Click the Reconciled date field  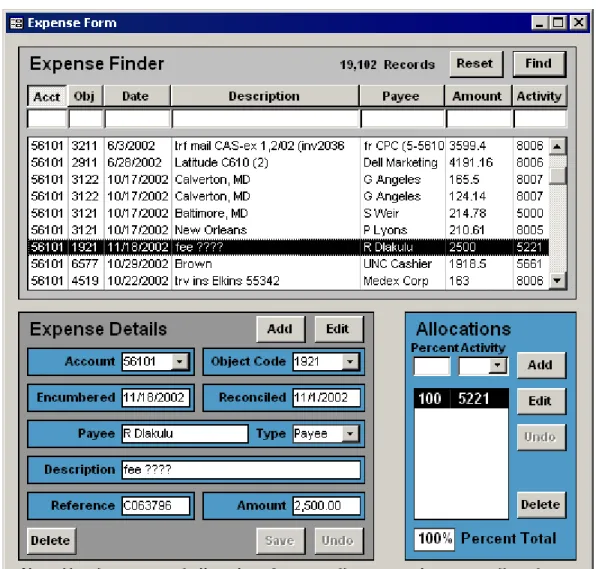[326, 398]
